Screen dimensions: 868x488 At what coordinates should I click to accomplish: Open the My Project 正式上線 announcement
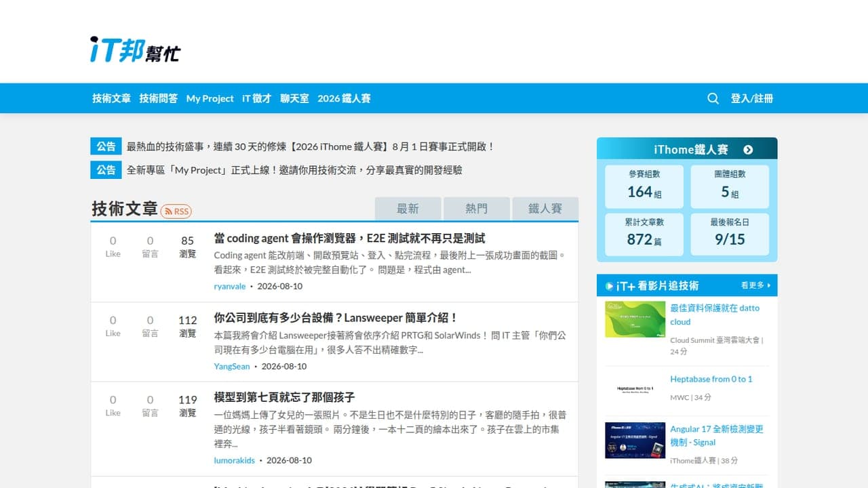[294, 170]
